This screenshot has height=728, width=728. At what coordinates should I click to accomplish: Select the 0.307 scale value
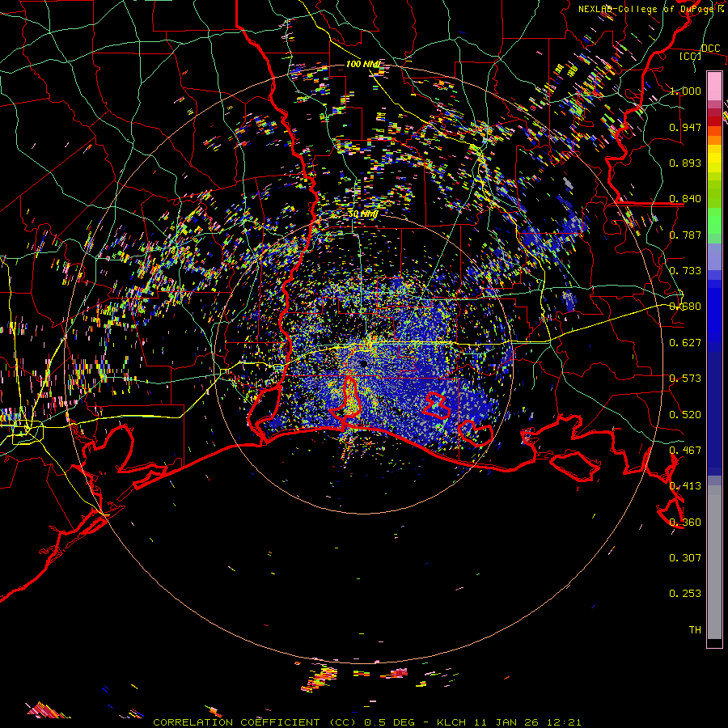(685, 558)
